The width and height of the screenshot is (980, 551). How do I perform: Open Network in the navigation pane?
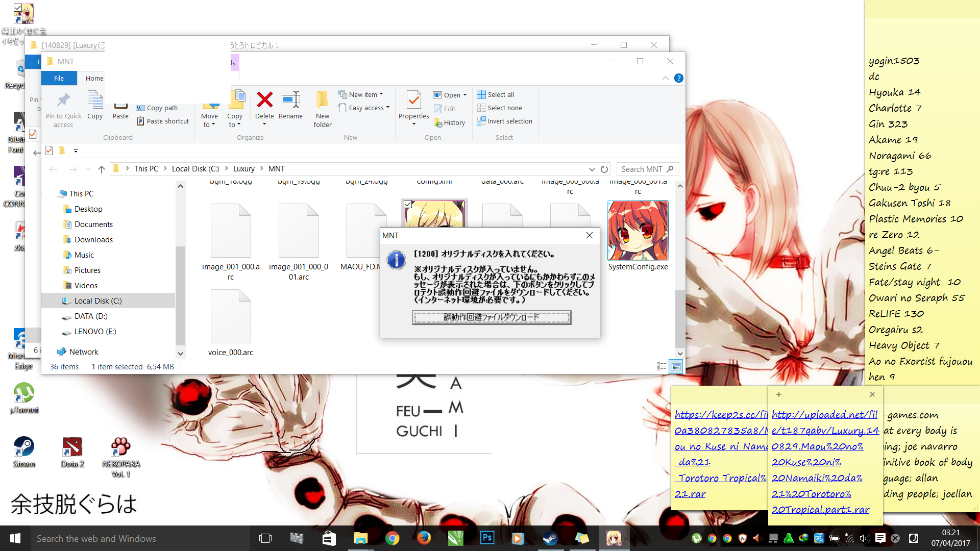(84, 352)
